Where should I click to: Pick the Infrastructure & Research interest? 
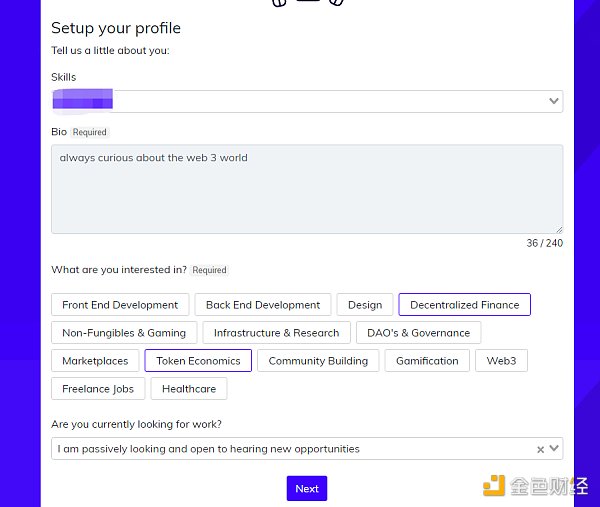[x=276, y=333]
